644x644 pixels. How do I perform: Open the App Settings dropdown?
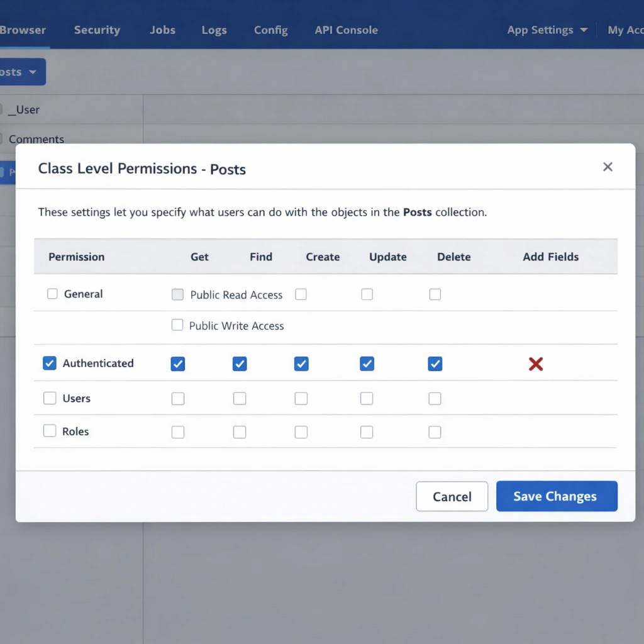(547, 30)
